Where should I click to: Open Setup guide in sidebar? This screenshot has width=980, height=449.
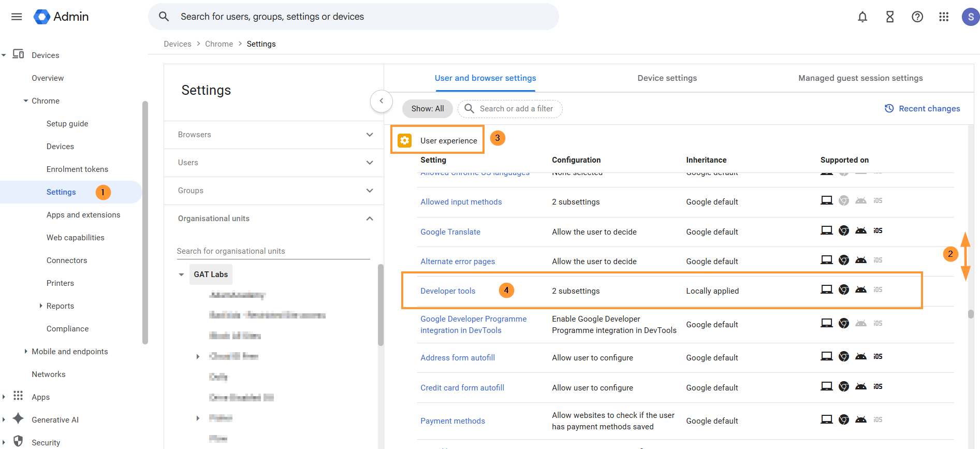[67, 124]
